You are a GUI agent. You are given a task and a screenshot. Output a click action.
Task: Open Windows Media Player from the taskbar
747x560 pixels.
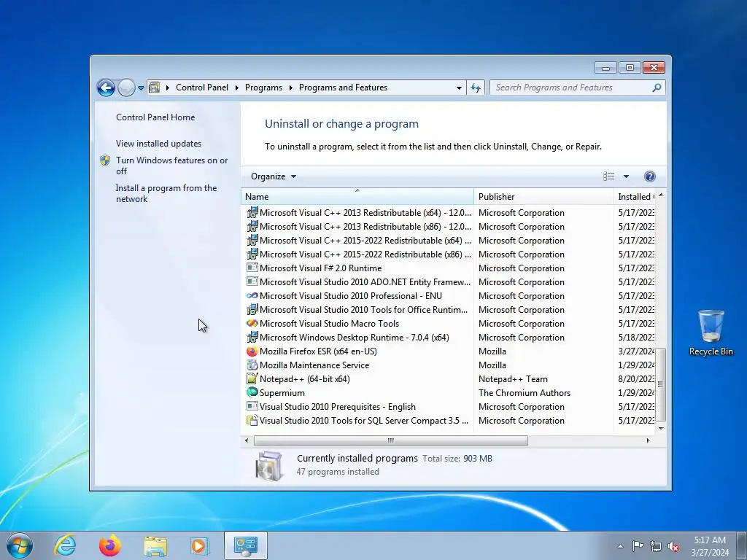coord(199,545)
